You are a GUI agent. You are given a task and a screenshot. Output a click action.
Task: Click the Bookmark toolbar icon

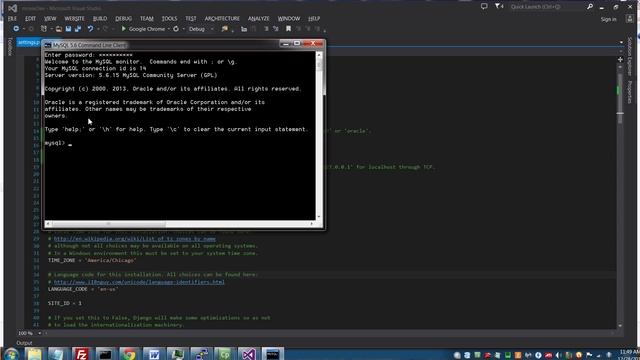tap(288, 29)
